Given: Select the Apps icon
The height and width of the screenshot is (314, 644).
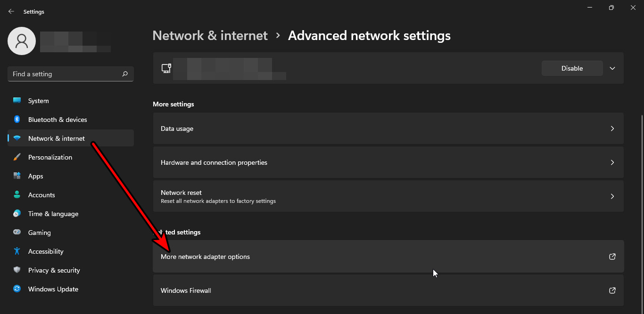Looking at the screenshot, I should coord(17,176).
